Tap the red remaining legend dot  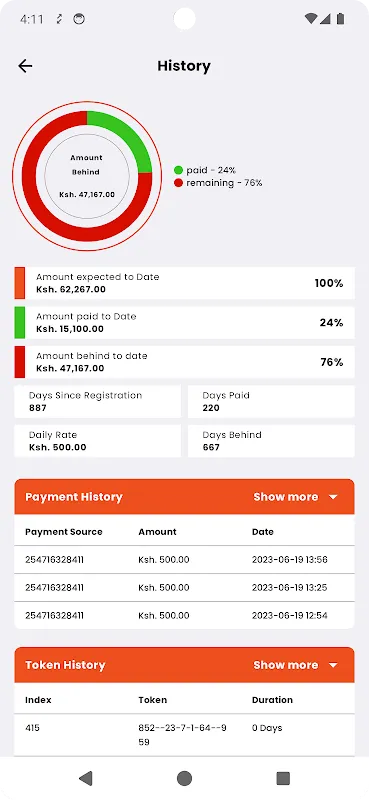pos(178,183)
